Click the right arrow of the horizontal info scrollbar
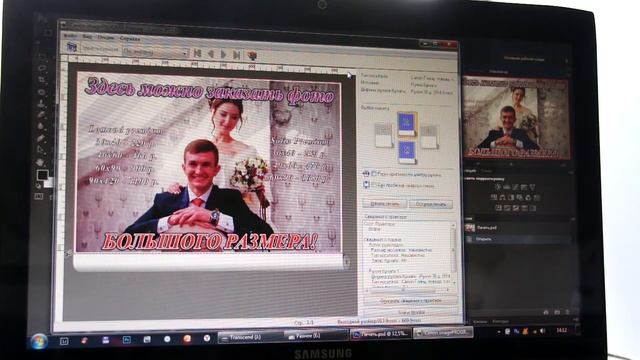The image size is (640, 360). click(x=448, y=291)
